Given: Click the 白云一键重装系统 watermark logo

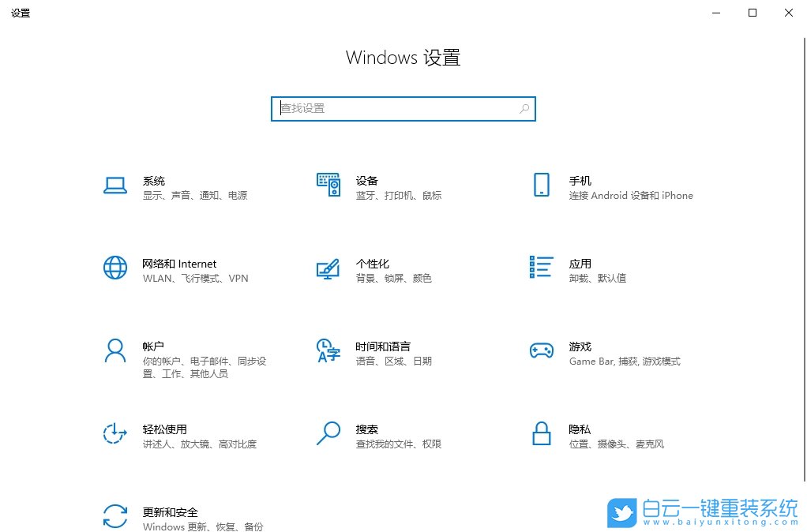Looking at the screenshot, I should tap(623, 513).
